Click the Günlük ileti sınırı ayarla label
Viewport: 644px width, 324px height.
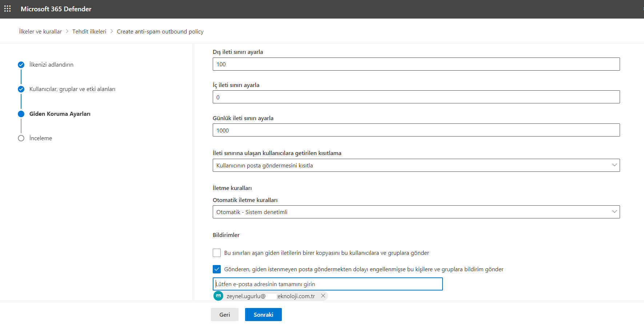(x=243, y=118)
